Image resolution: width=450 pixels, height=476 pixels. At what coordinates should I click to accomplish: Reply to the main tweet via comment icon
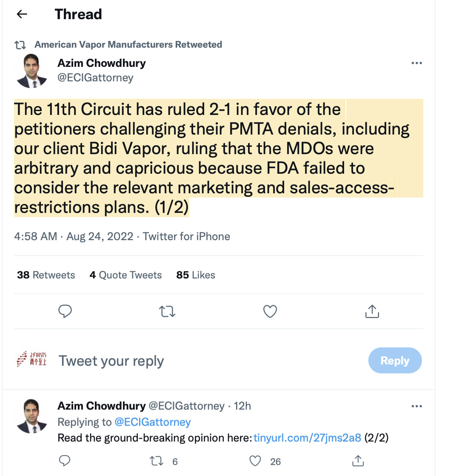click(65, 312)
